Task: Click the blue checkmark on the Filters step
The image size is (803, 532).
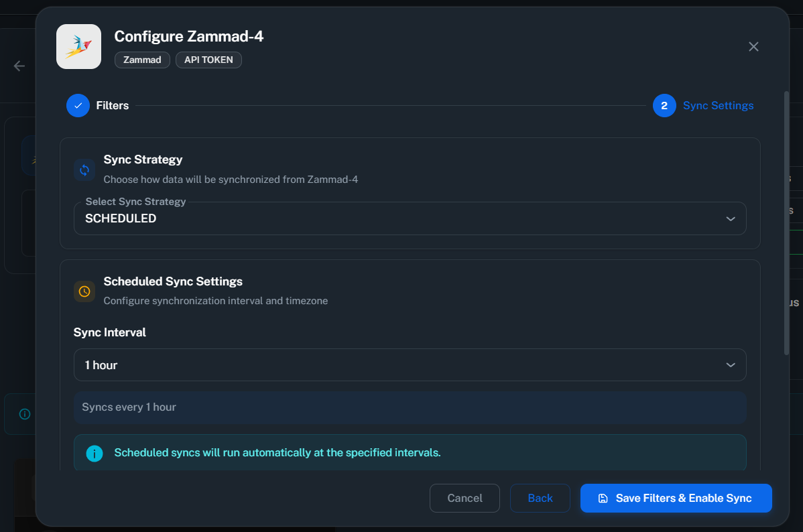Action: [x=78, y=105]
